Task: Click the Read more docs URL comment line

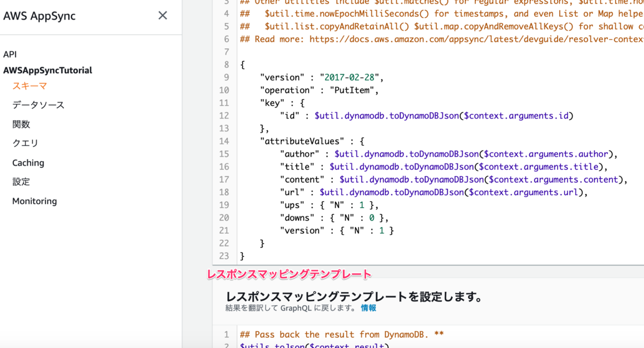Action: [442, 39]
